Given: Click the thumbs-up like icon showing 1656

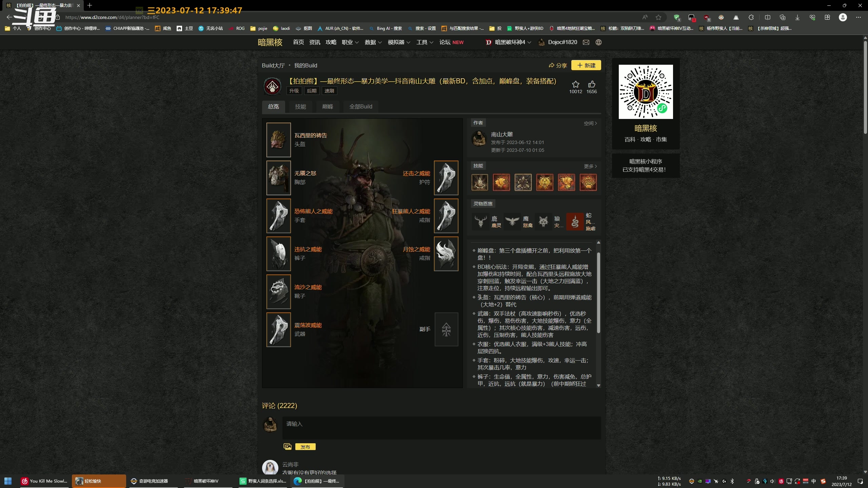Looking at the screenshot, I should 592,84.
